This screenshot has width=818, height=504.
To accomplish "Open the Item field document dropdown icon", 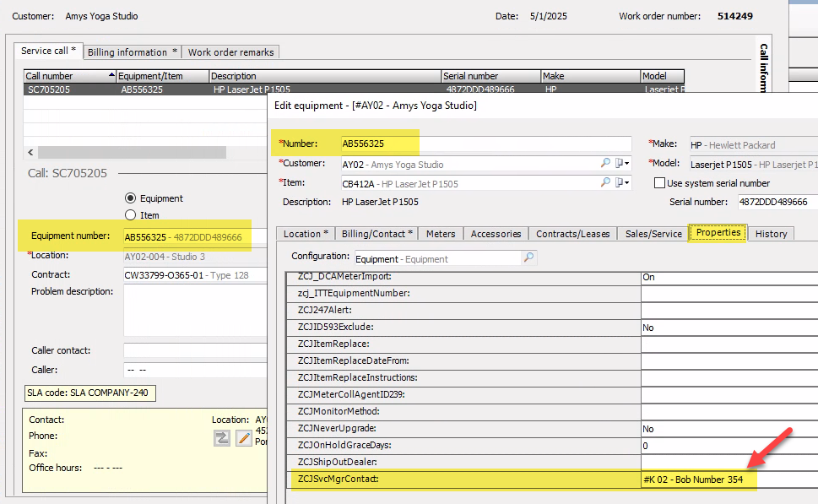I will tap(622, 182).
